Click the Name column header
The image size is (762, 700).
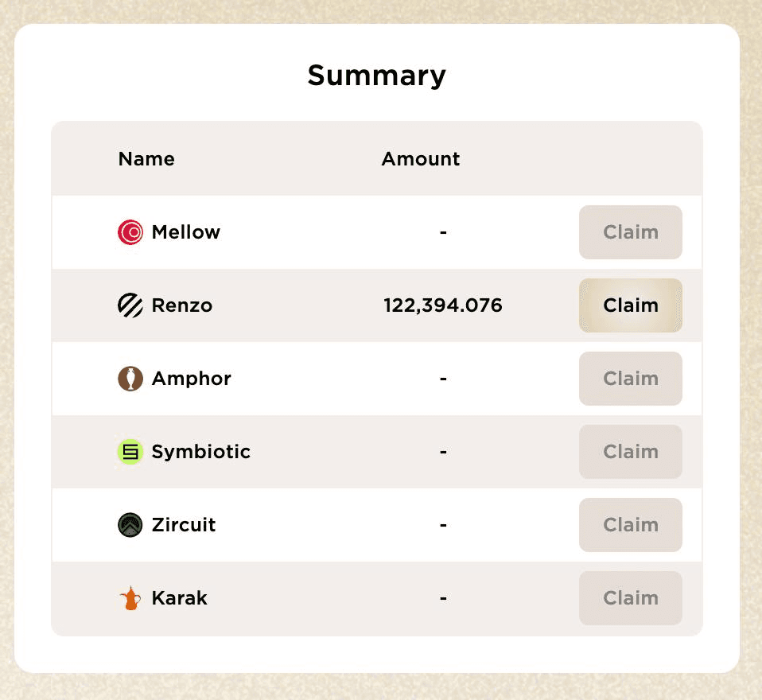pos(146,159)
